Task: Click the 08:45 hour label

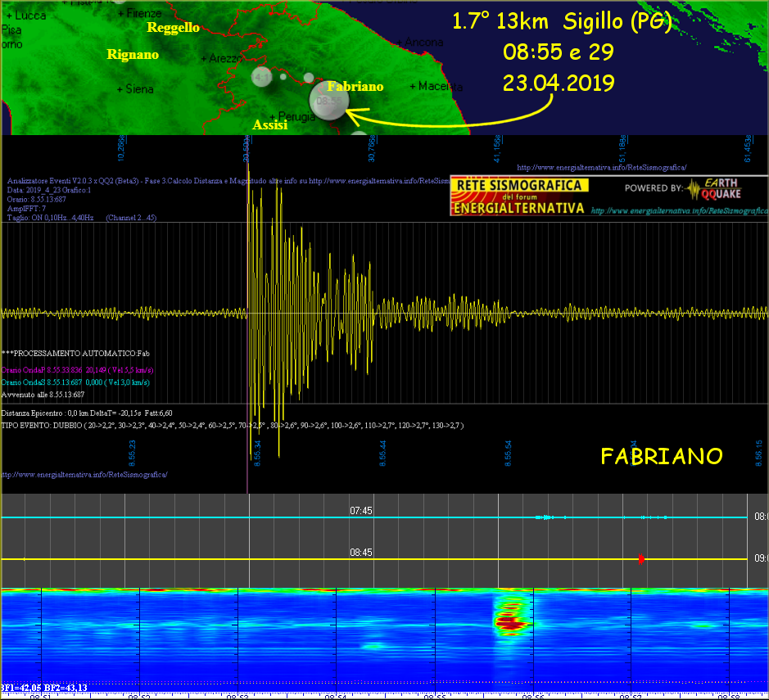Action: click(x=361, y=553)
